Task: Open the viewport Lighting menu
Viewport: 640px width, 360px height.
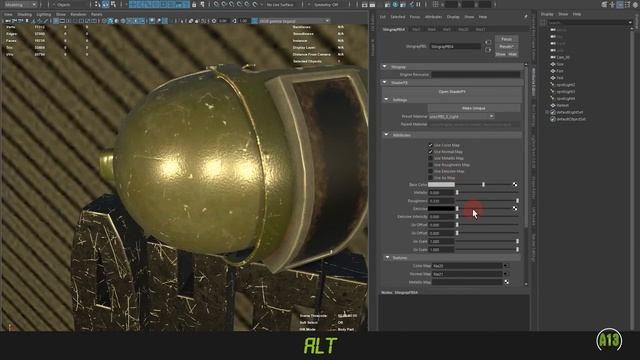Action: click(44, 14)
